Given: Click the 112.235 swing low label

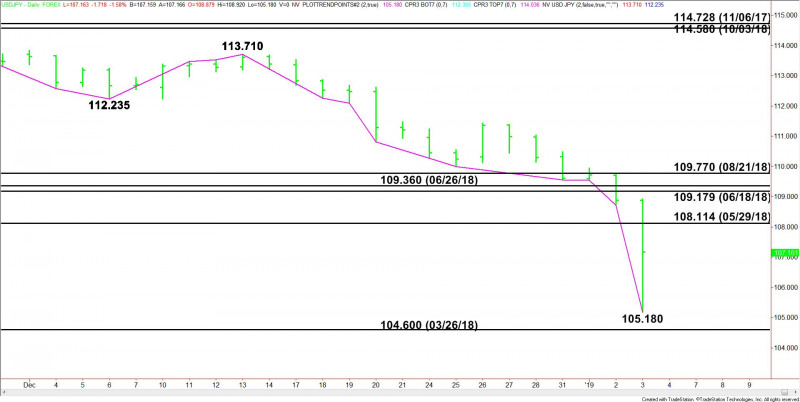Looking at the screenshot, I should (x=108, y=106).
